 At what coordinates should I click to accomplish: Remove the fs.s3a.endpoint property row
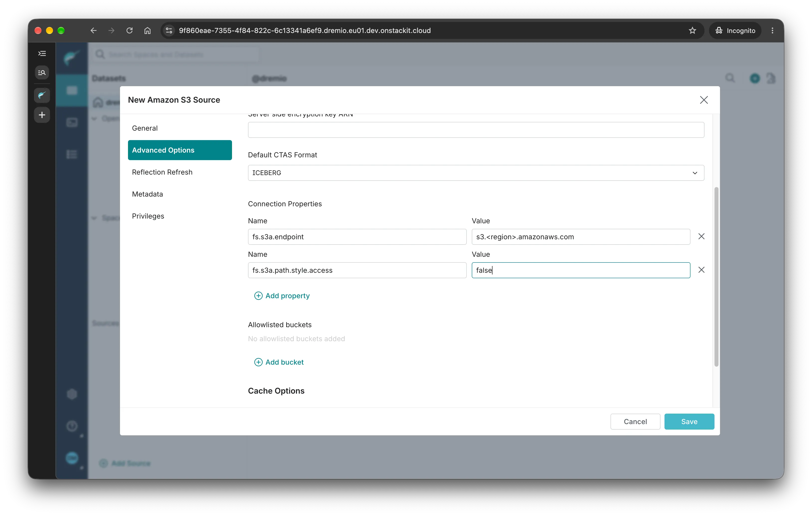701,237
